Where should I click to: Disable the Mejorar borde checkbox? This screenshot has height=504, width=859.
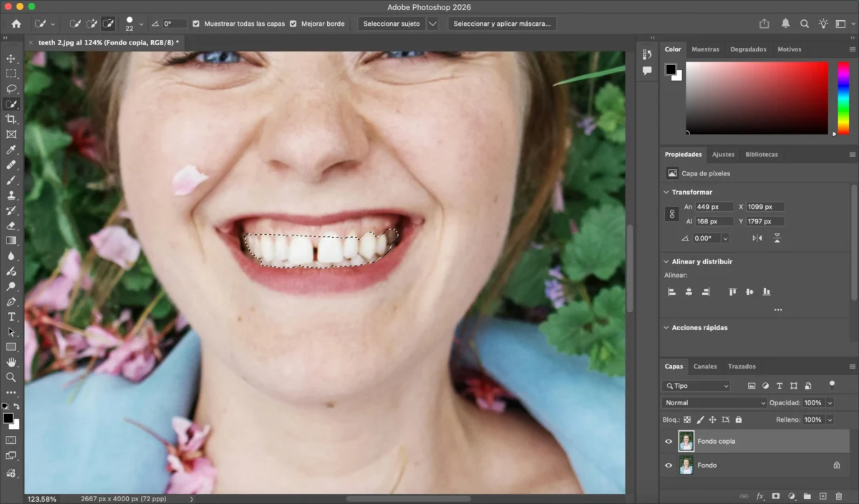coord(293,24)
